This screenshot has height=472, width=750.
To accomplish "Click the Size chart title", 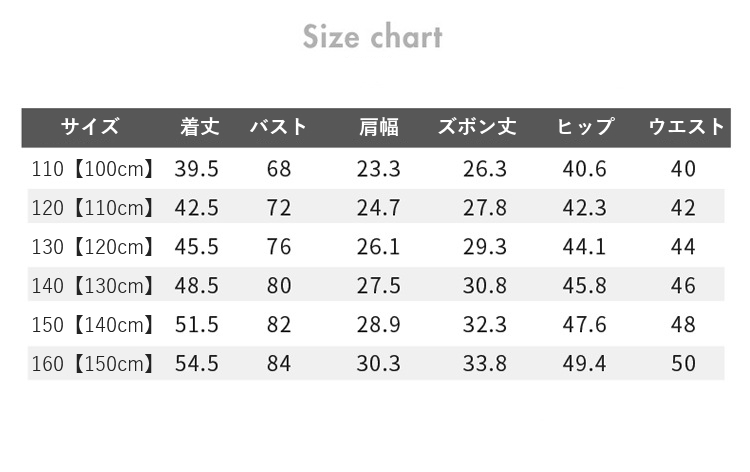I will [373, 36].
